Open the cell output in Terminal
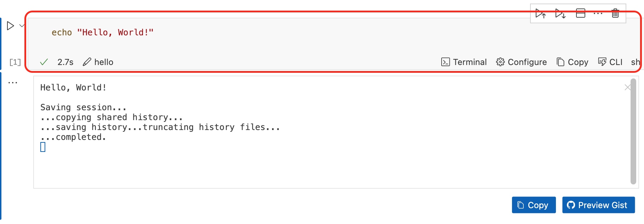Image resolution: width=644 pixels, height=224 pixels. click(464, 62)
